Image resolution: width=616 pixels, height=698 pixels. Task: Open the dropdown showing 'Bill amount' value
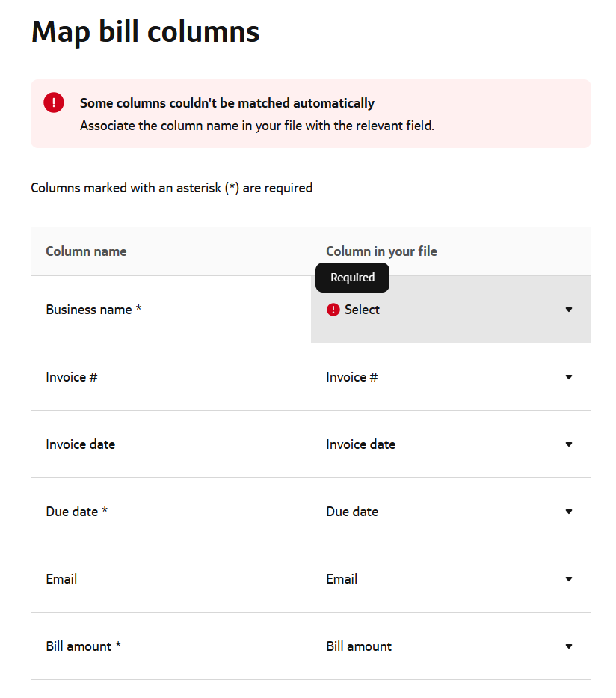[450, 646]
